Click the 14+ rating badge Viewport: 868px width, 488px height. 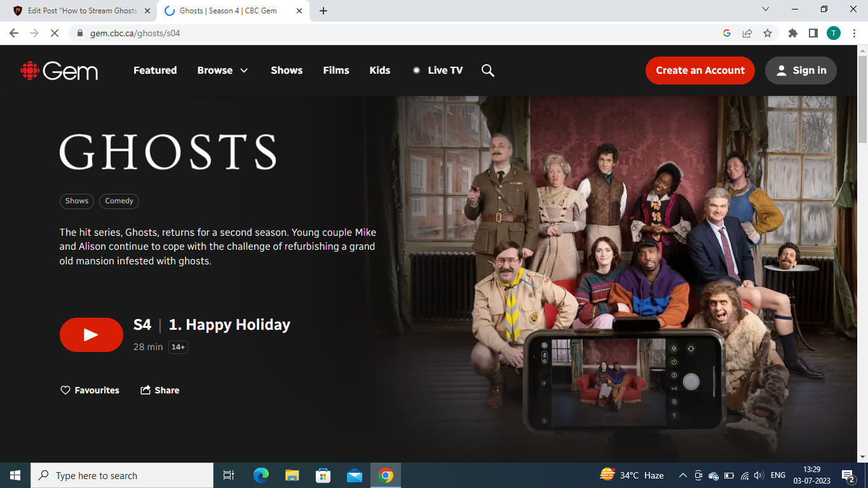click(x=178, y=347)
